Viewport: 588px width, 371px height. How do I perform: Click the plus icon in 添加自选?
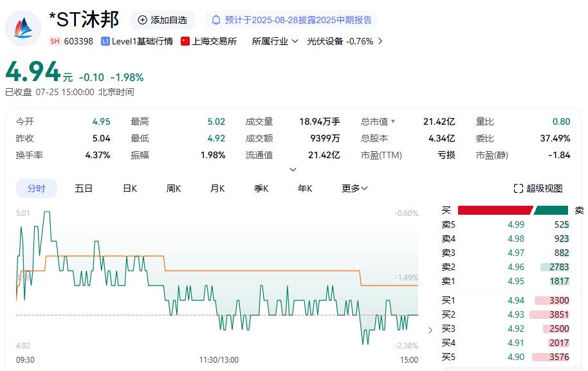point(143,20)
